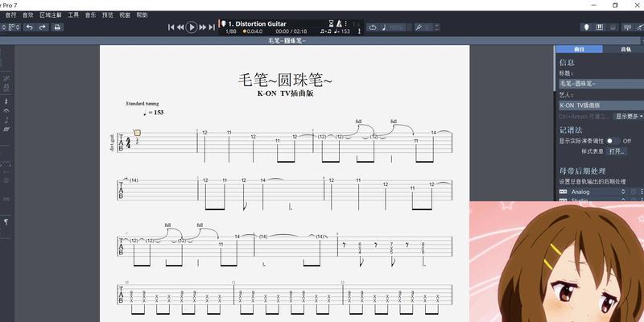This screenshot has width=644, height=322.
Task: Toggle the count-in hourglass icon
Action: tap(332, 23)
